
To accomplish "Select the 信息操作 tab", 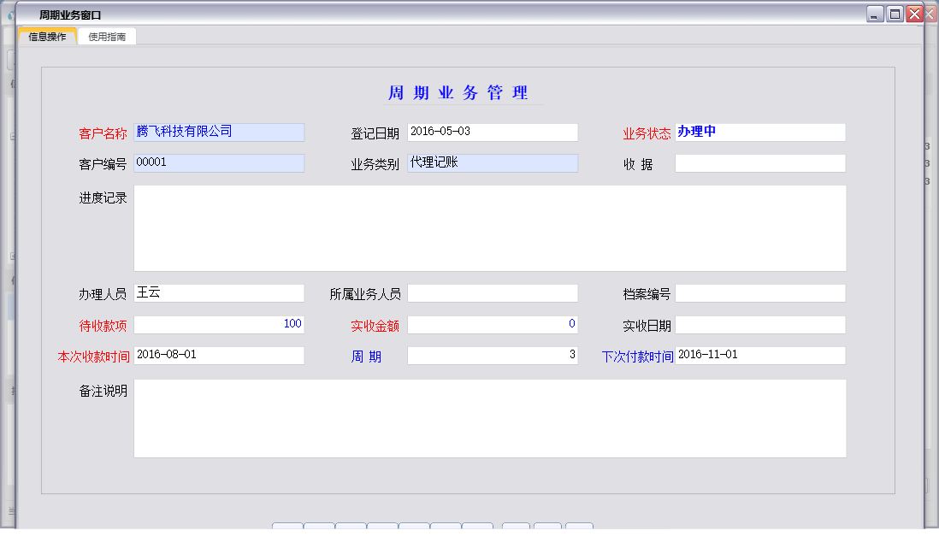I will point(45,36).
